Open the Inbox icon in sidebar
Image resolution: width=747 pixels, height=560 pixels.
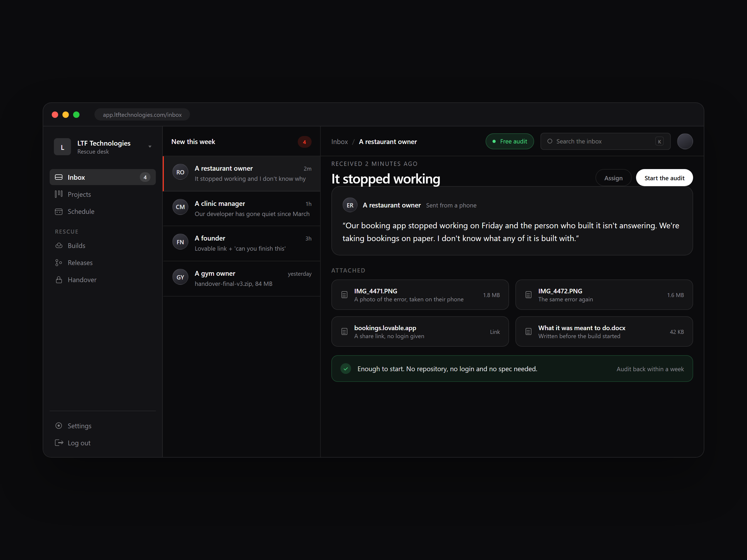click(59, 177)
